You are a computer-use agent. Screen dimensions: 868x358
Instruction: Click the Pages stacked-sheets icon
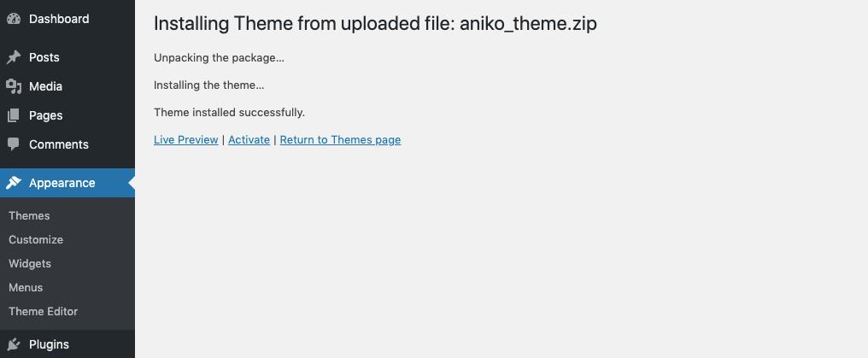pyautogui.click(x=13, y=115)
